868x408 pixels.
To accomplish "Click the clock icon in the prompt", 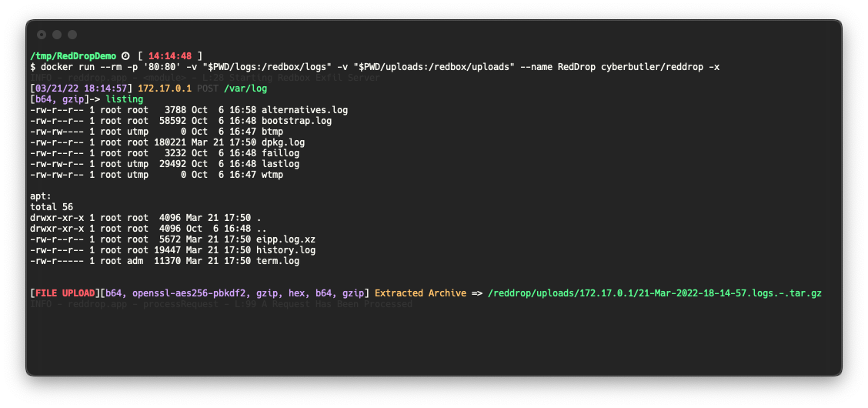I will (x=125, y=56).
